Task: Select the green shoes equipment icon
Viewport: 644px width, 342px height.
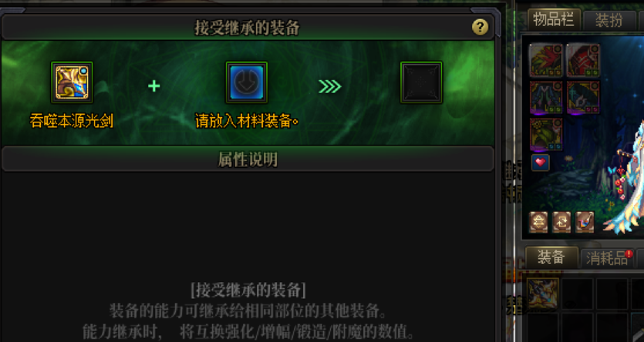Action: click(546, 135)
